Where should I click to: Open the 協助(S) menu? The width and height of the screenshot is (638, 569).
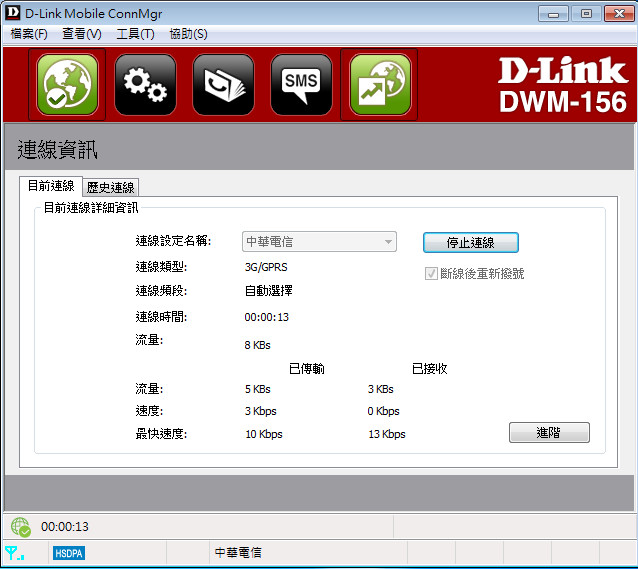click(x=188, y=34)
